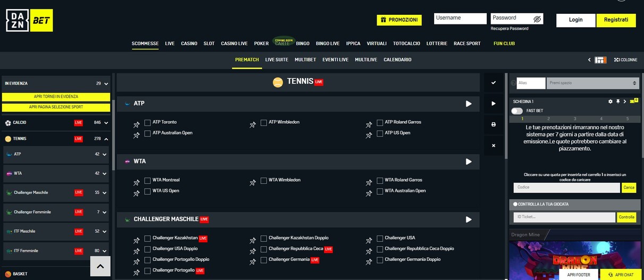The image size is (644, 280).
Task: Click play arrow on Challenger Maschile header
Action: (x=469, y=219)
